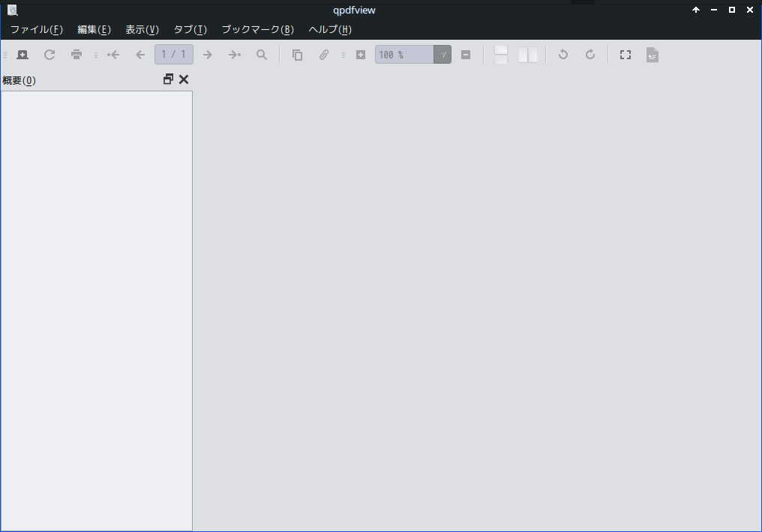Click the zoom out minus button
Screen dimensions: 762x532
point(466,55)
